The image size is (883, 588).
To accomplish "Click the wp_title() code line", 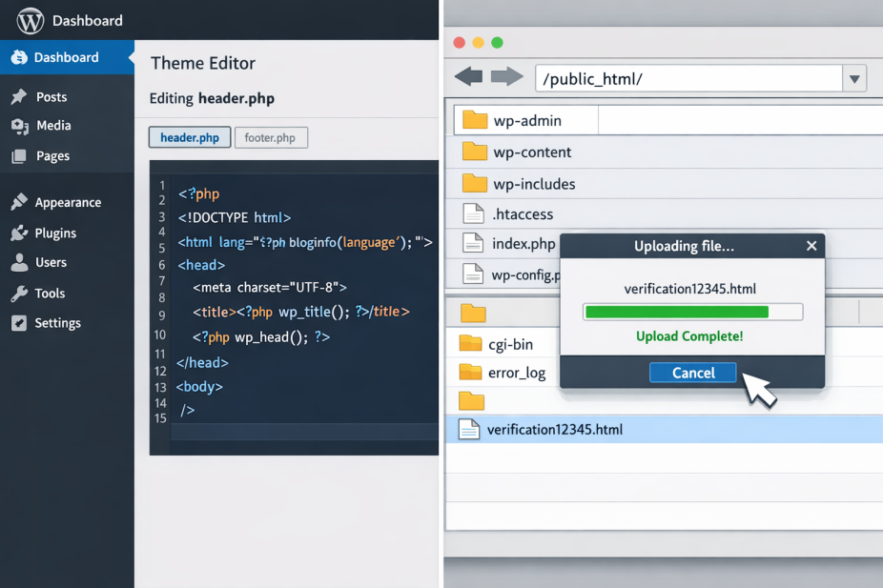I will pos(300,312).
